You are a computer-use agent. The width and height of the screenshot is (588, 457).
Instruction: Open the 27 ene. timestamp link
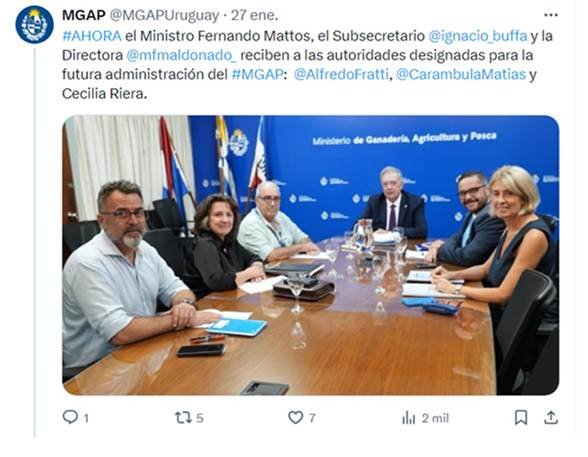(x=255, y=15)
